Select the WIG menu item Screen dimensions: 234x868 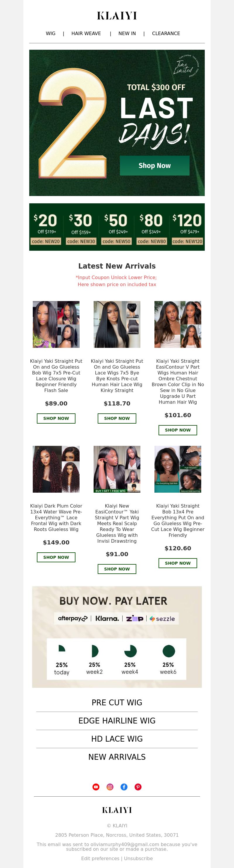click(51, 33)
